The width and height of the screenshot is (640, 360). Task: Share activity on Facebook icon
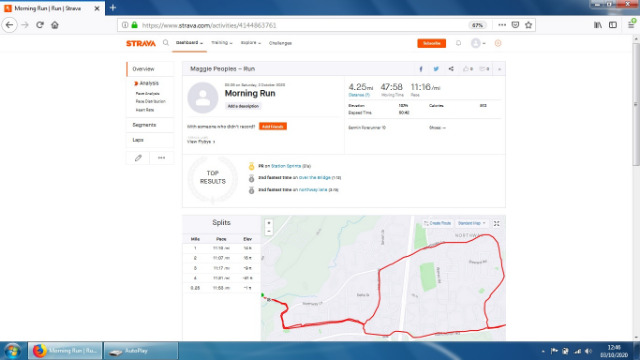421,69
